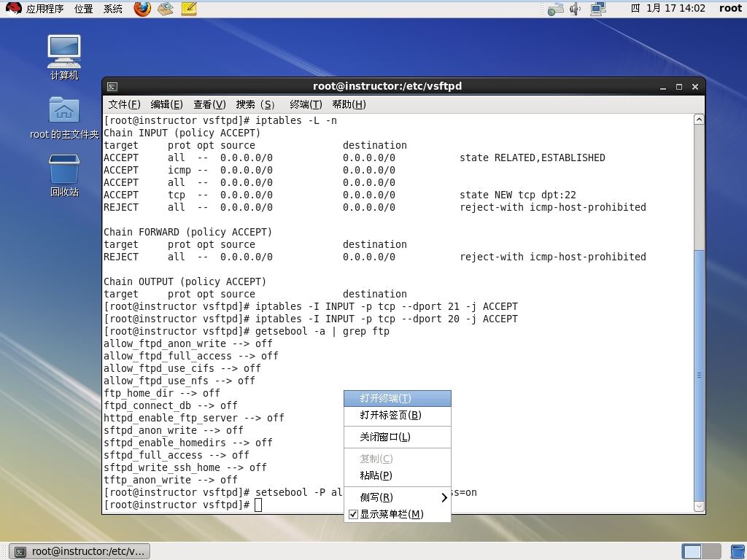The width and height of the screenshot is (747, 560).
Task: Click the text 'state NEW tcp dpt:22'
Action: [518, 195]
